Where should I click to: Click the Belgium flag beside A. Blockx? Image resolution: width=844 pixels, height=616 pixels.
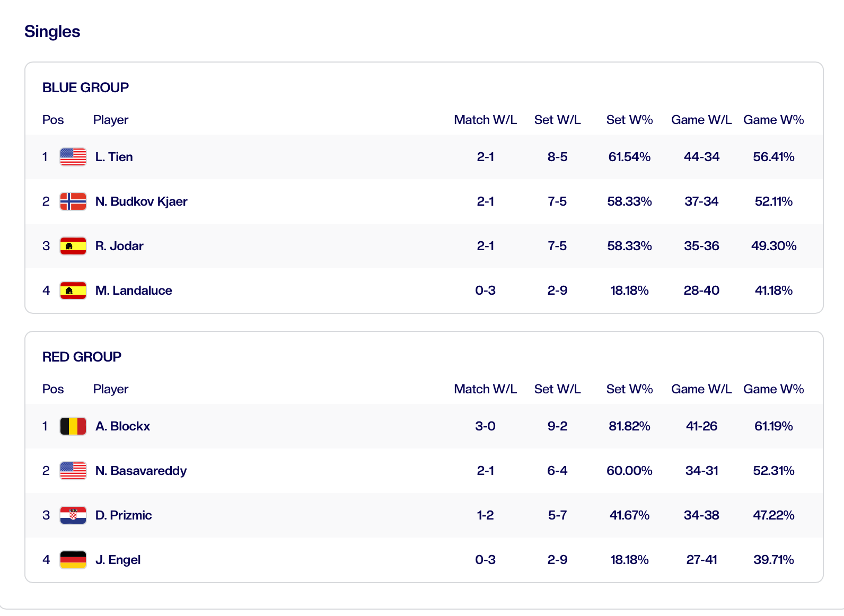point(73,426)
